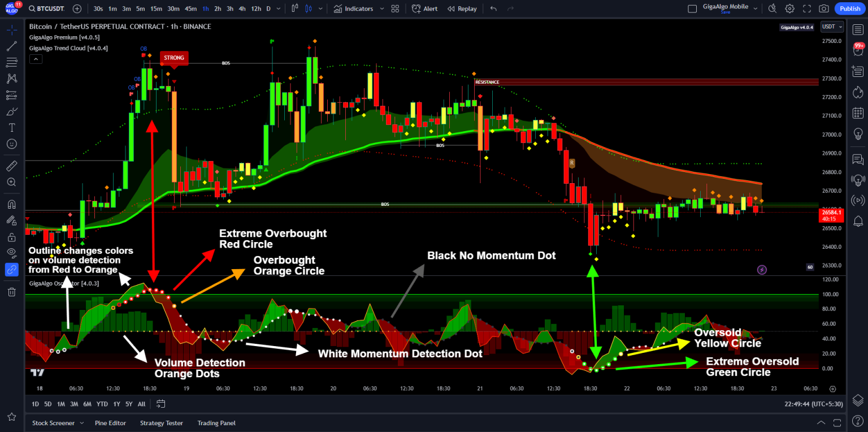Select the 4h timeframe interval
868x432 pixels.
(x=242, y=8)
